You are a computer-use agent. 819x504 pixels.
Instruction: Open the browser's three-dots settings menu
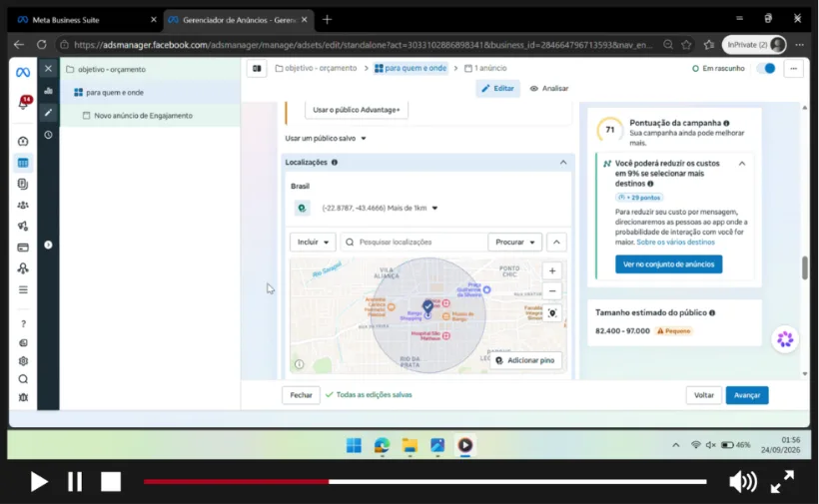[799, 45]
